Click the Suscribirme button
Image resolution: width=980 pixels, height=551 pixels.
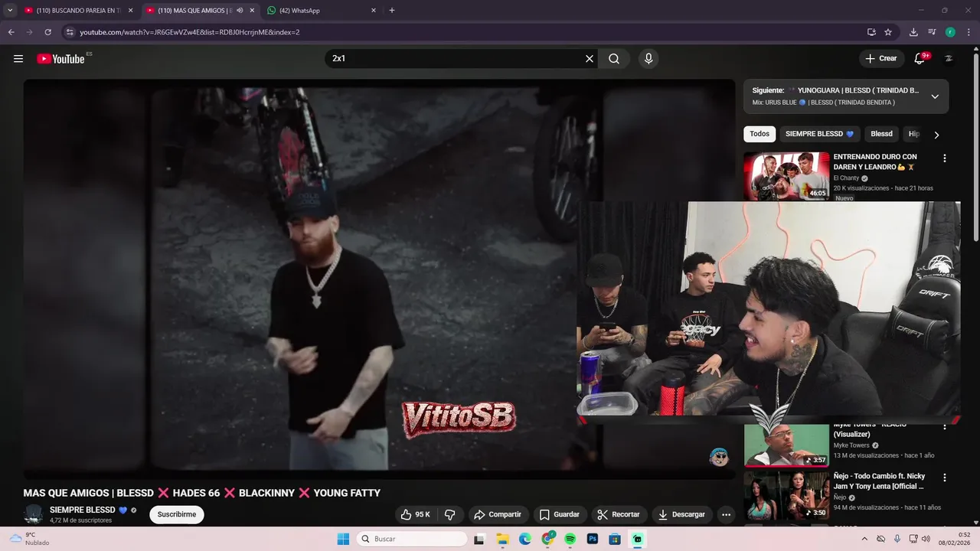(x=177, y=514)
